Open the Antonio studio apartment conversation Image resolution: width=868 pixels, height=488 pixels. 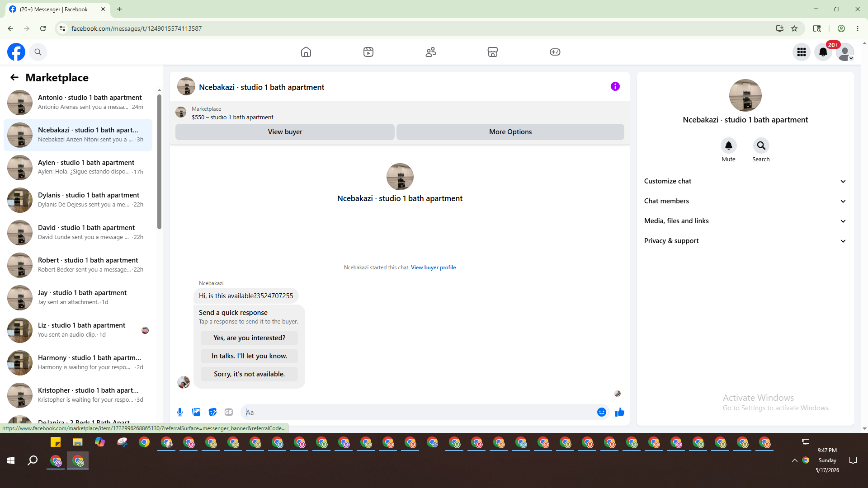pos(78,103)
